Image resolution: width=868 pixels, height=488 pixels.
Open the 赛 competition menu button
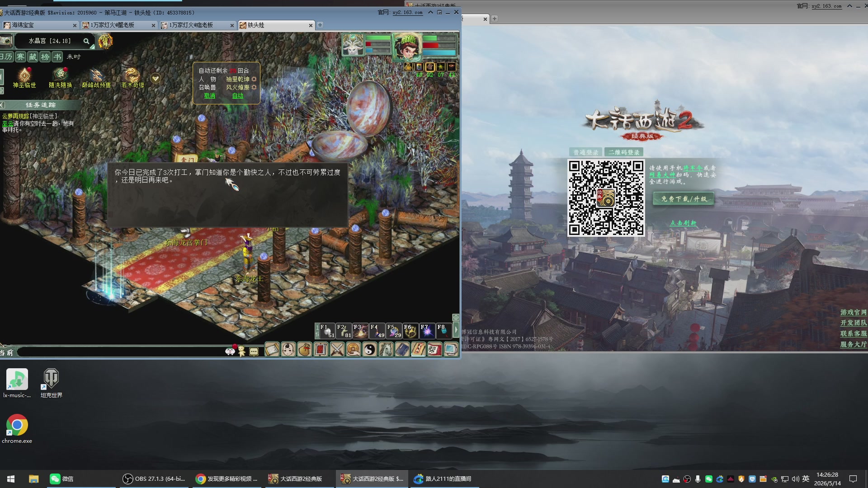[20, 57]
